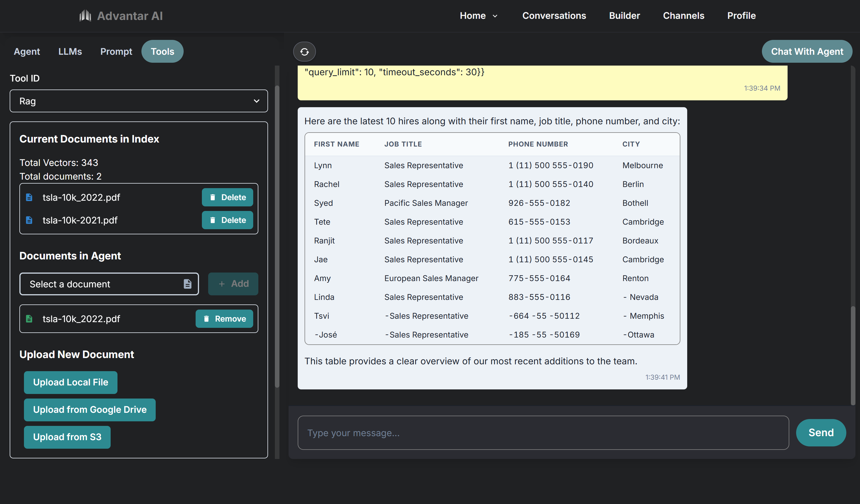Screen dimensions: 860x504
Task: Click the refresh chat circular arrows icon
Action: [x=304, y=52]
